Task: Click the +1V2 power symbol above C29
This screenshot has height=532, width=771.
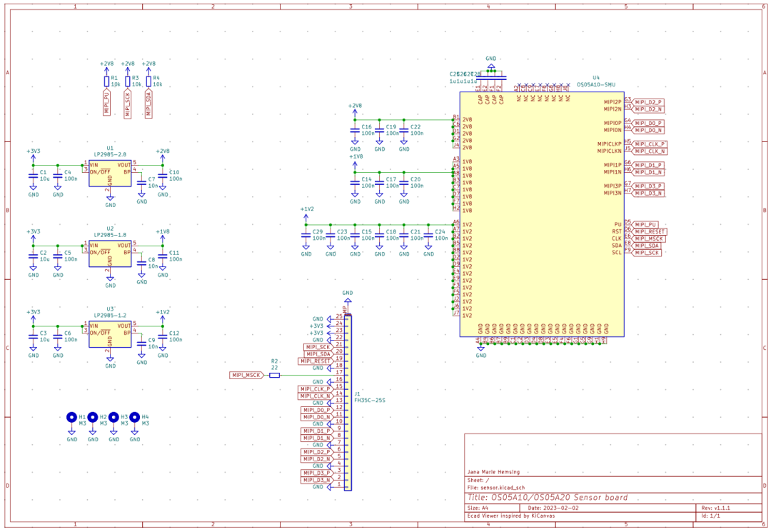Action: [306, 214]
